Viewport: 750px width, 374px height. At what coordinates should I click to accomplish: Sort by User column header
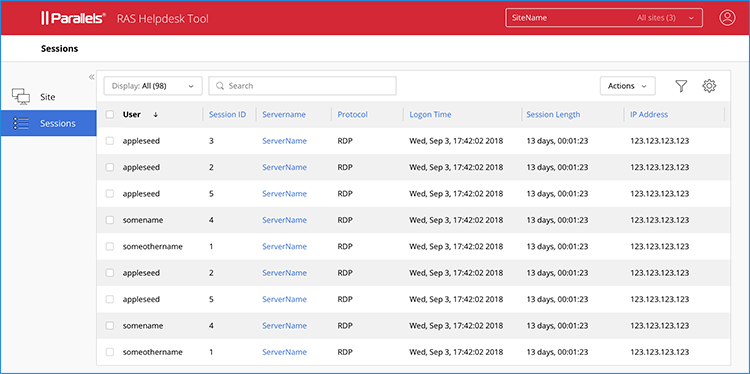[x=132, y=115]
